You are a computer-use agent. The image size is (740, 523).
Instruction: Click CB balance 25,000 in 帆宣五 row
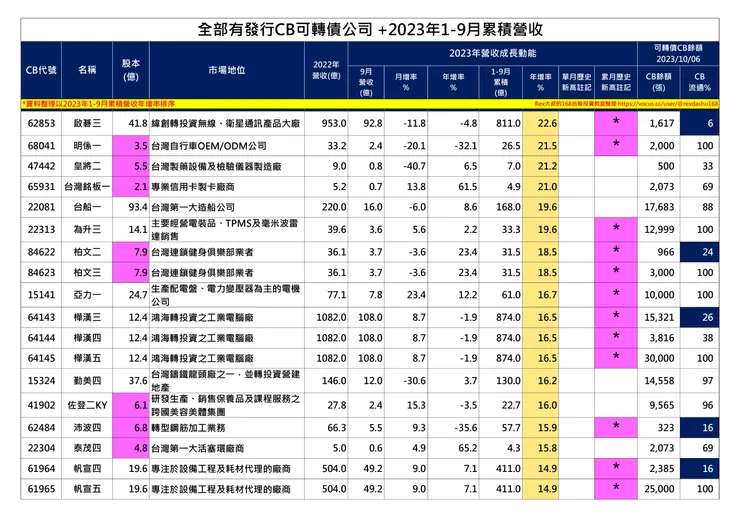click(659, 489)
